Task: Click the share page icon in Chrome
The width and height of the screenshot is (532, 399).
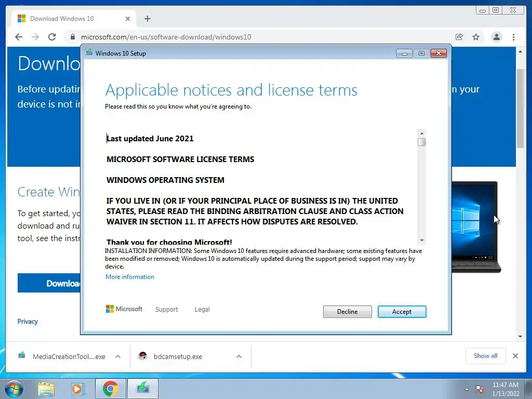Action: coord(459,37)
